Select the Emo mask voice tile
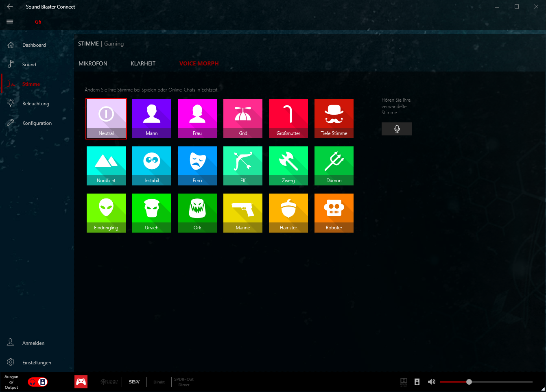546x392 pixels. (x=197, y=166)
